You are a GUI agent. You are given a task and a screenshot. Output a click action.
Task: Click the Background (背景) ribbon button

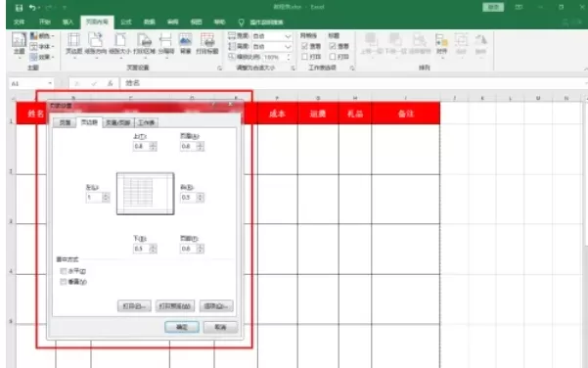click(186, 43)
